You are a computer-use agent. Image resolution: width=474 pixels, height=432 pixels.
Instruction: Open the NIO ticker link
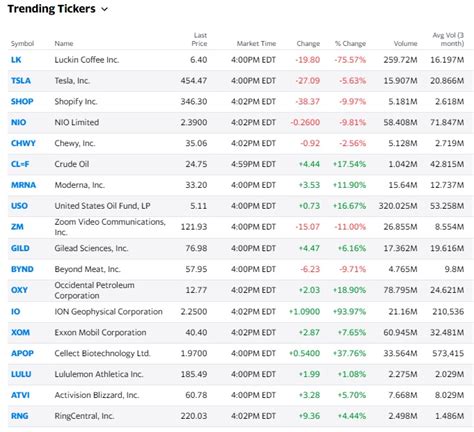(18, 122)
